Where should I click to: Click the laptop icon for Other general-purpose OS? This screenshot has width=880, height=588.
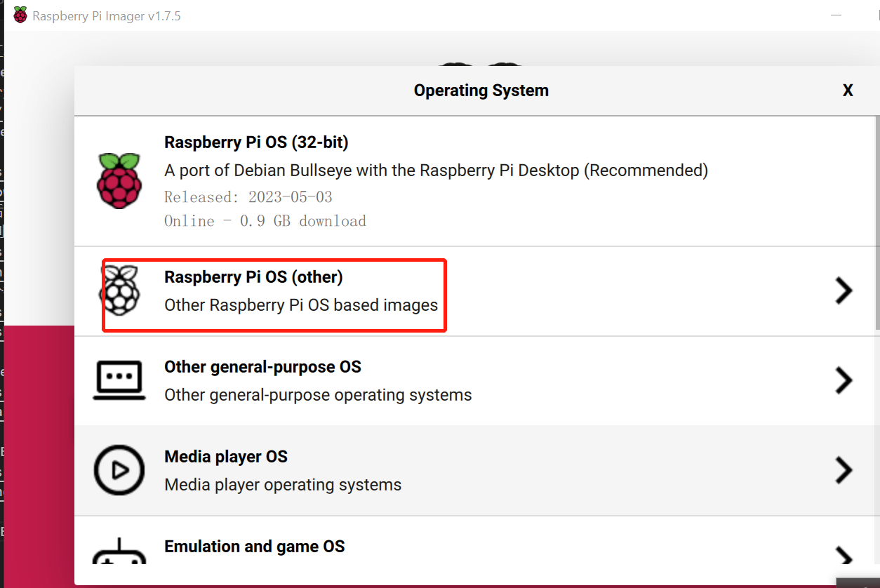[119, 380]
